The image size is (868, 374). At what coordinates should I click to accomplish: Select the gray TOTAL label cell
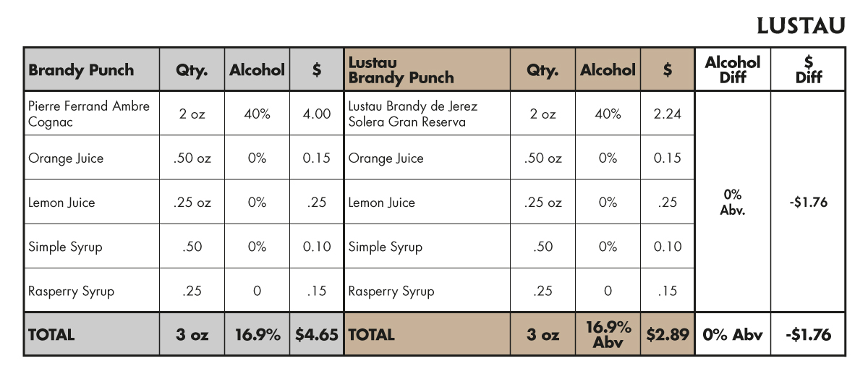click(x=51, y=335)
